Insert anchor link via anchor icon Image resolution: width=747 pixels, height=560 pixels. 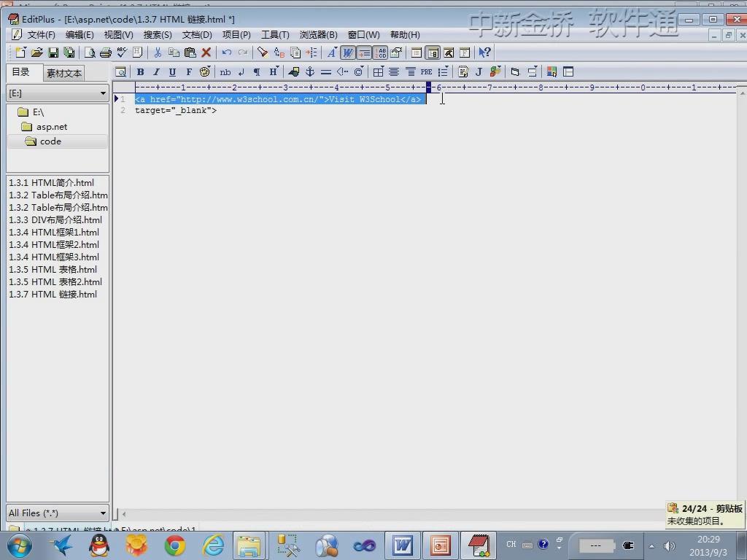click(309, 72)
